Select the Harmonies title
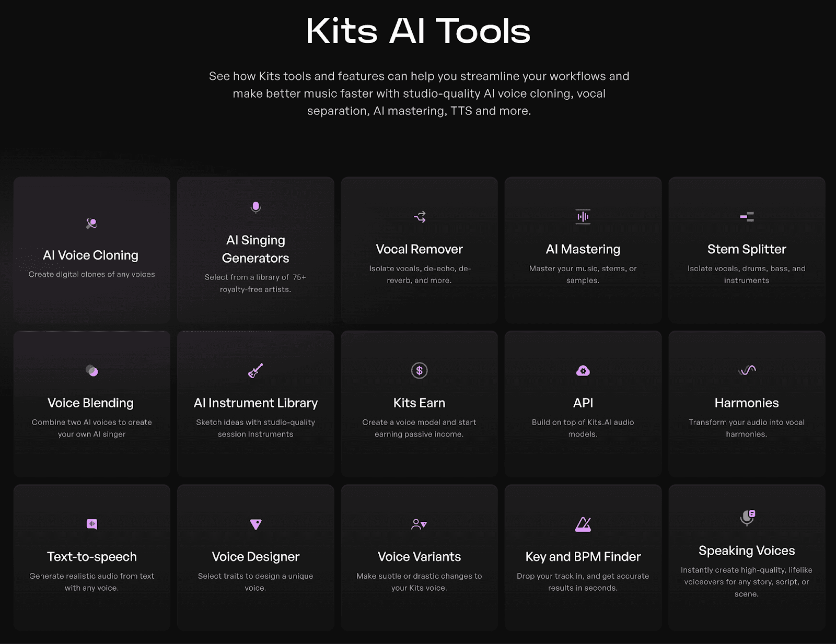 (x=747, y=403)
